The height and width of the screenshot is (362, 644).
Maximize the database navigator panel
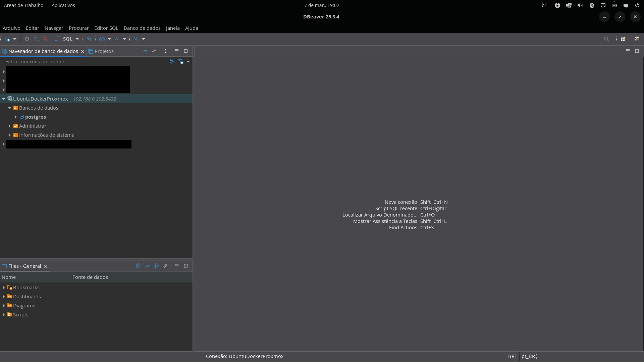186,51
